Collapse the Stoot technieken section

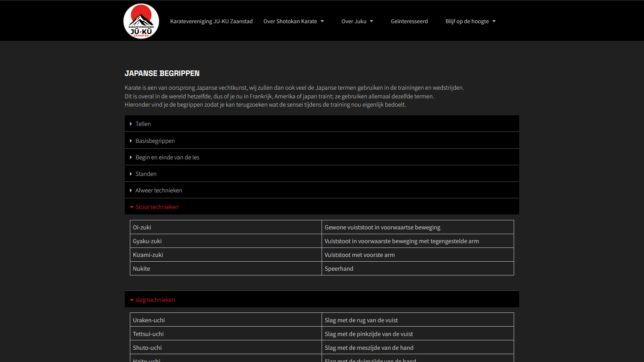point(157,207)
